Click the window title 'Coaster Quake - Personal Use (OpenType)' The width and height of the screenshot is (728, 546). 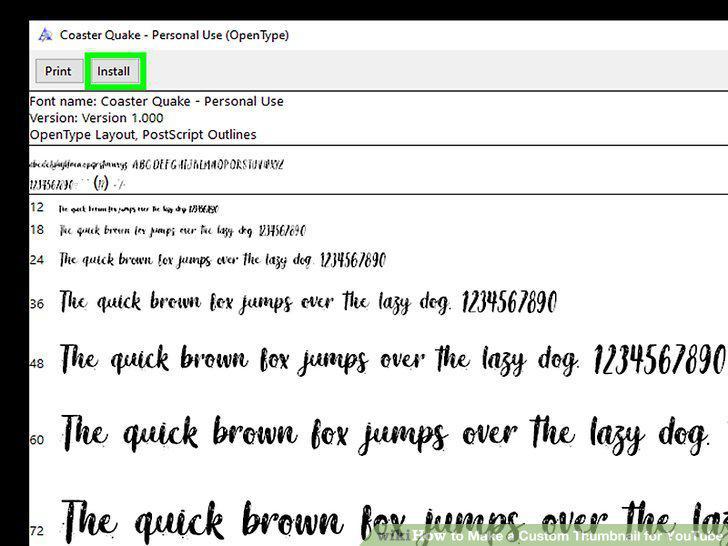[x=175, y=35]
